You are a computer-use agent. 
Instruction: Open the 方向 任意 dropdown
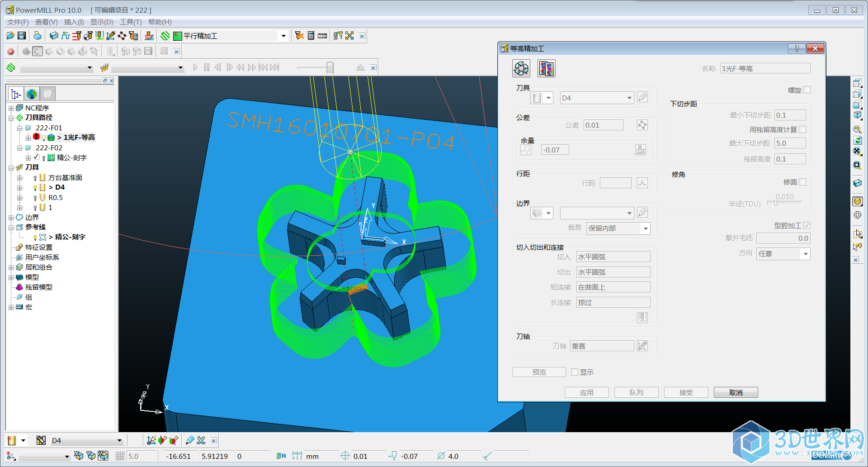783,254
